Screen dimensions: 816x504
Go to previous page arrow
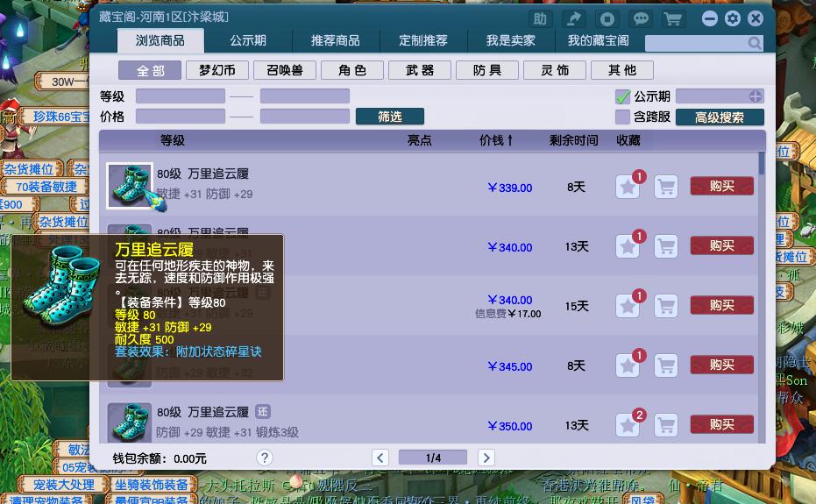380,458
